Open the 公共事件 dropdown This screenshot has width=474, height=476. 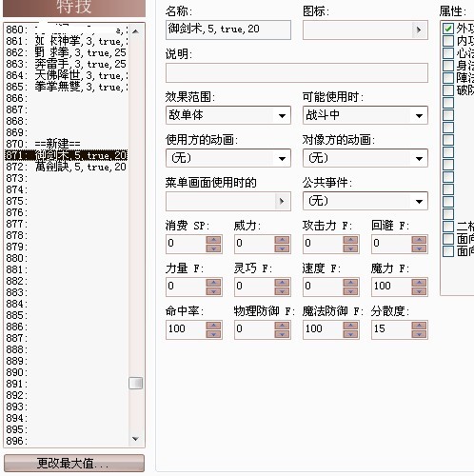pos(365,201)
